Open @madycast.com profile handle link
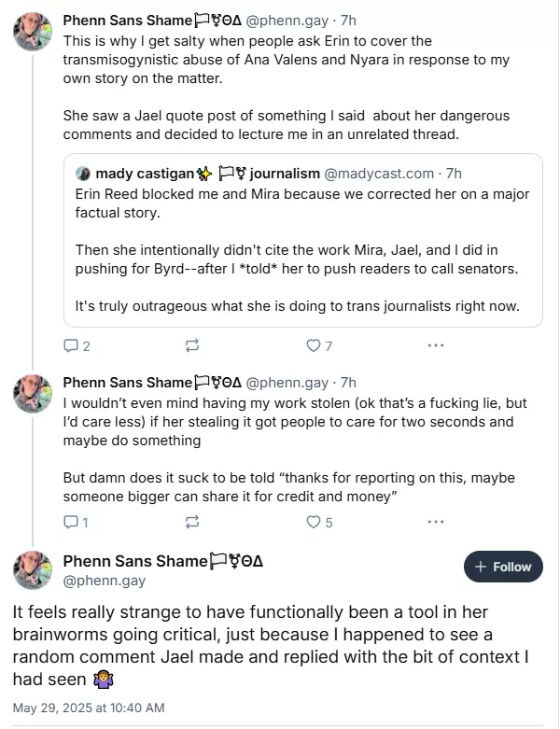560x729 pixels. click(x=379, y=174)
